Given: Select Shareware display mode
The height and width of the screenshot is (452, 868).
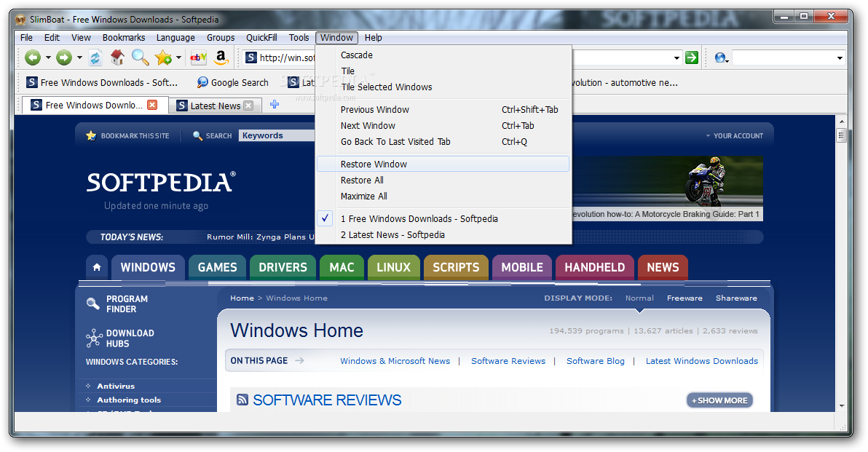Looking at the screenshot, I should point(736,298).
